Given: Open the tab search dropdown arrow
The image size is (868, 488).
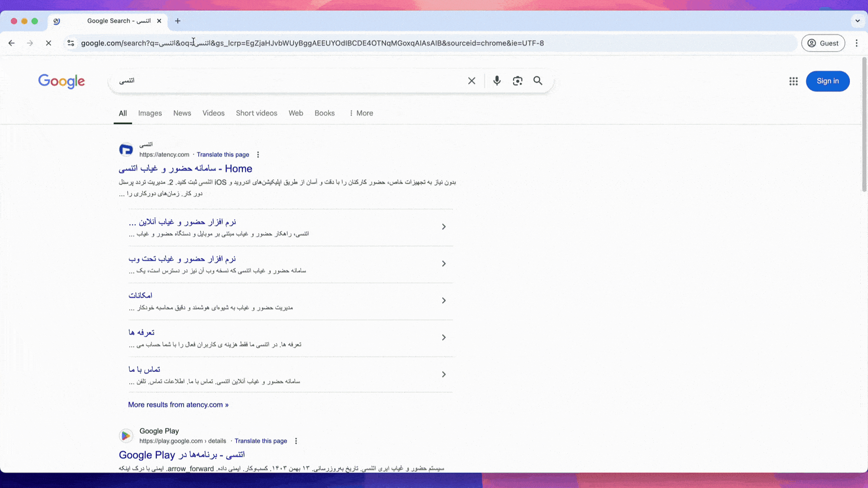Looking at the screenshot, I should (857, 21).
